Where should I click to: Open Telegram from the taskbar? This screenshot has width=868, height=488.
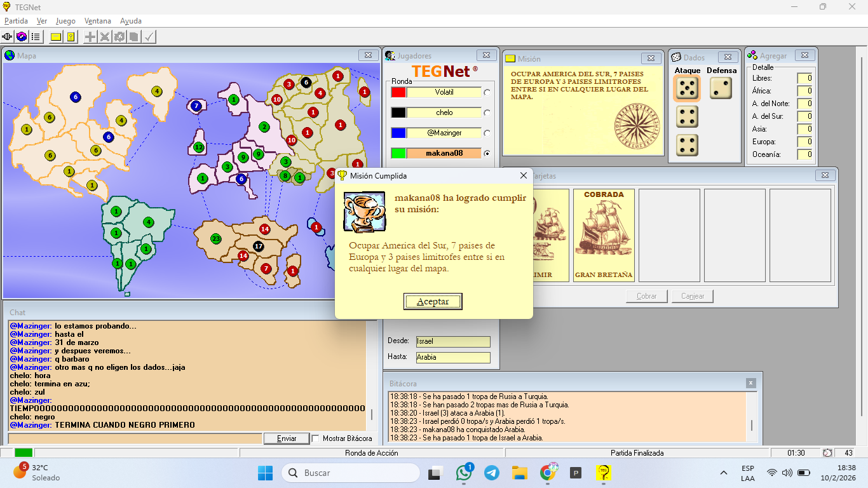click(x=491, y=473)
